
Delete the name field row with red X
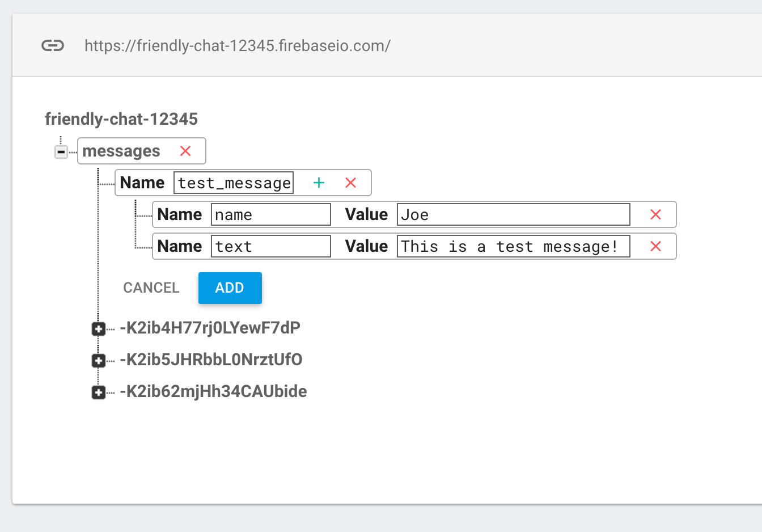coord(656,214)
